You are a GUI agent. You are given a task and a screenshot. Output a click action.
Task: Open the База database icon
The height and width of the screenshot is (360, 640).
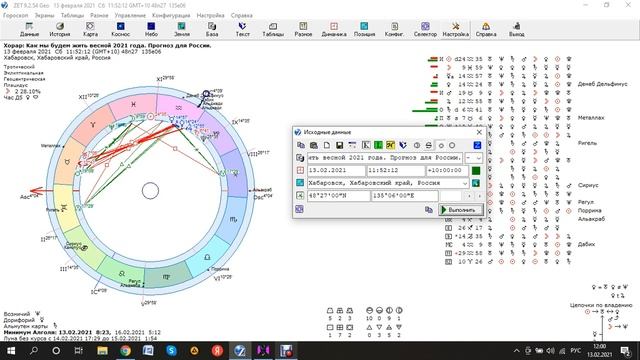coord(212,29)
